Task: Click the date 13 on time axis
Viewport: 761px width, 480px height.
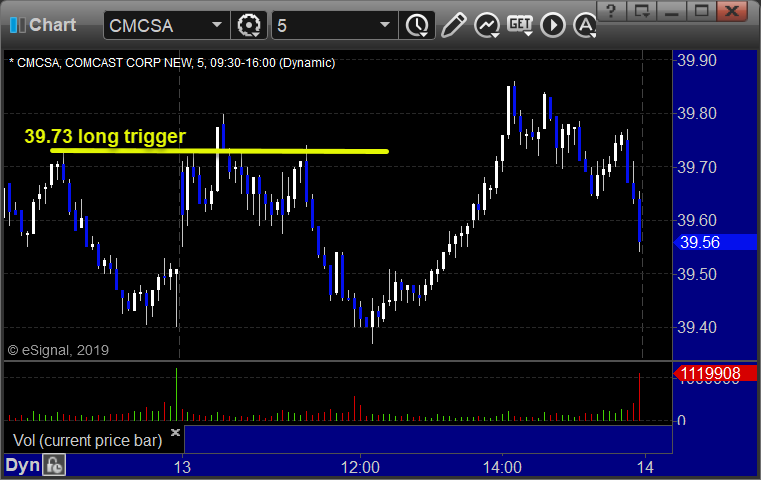Action: point(182,467)
